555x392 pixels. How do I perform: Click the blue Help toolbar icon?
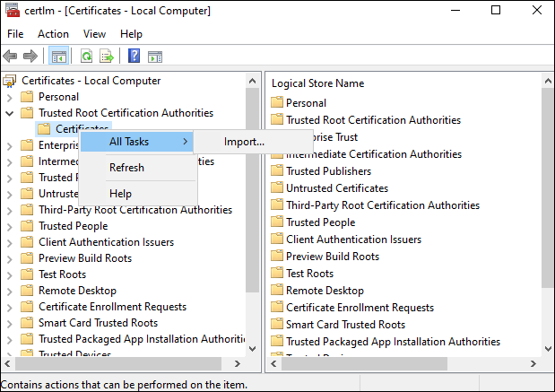(x=134, y=57)
